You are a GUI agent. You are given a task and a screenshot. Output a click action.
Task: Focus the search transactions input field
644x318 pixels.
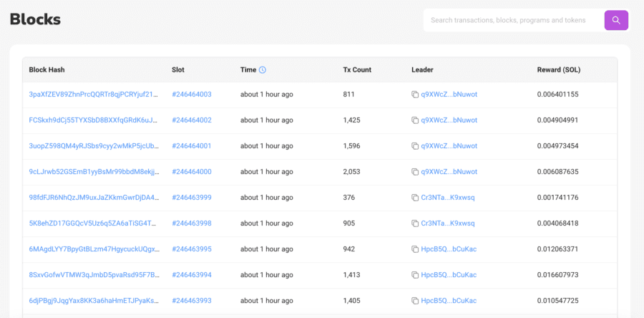[x=512, y=20]
